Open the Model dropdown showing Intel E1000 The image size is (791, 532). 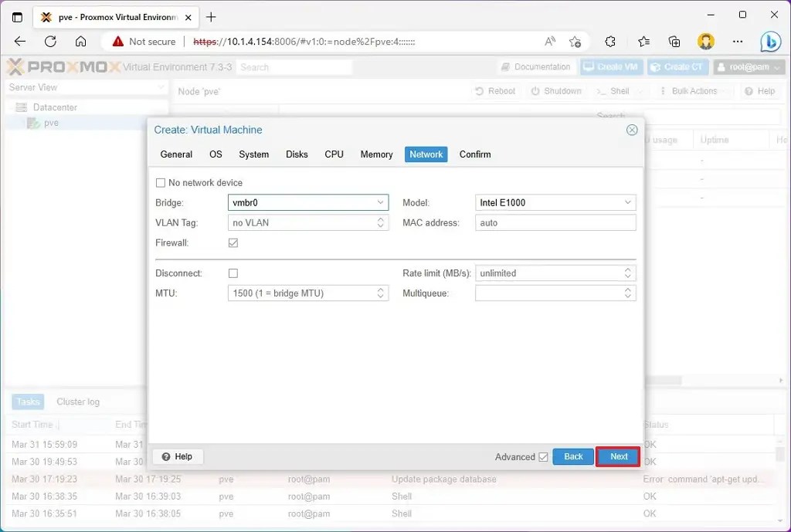627,202
